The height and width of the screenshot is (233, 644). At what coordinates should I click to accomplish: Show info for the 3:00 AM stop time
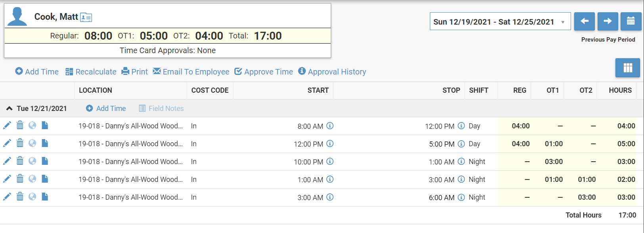click(461, 179)
